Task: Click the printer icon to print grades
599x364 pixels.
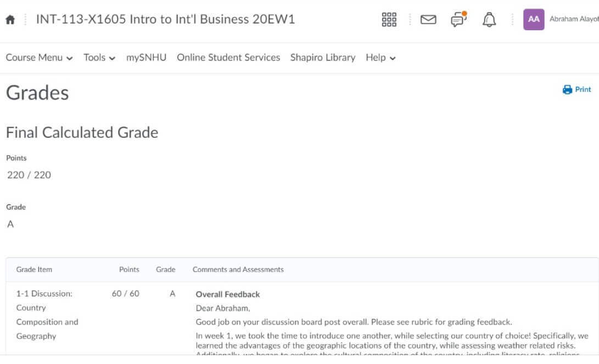Action: 568,89
